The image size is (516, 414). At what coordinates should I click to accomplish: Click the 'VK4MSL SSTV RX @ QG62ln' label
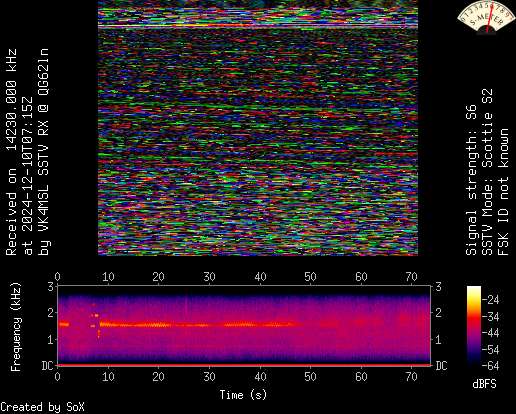tap(44, 152)
